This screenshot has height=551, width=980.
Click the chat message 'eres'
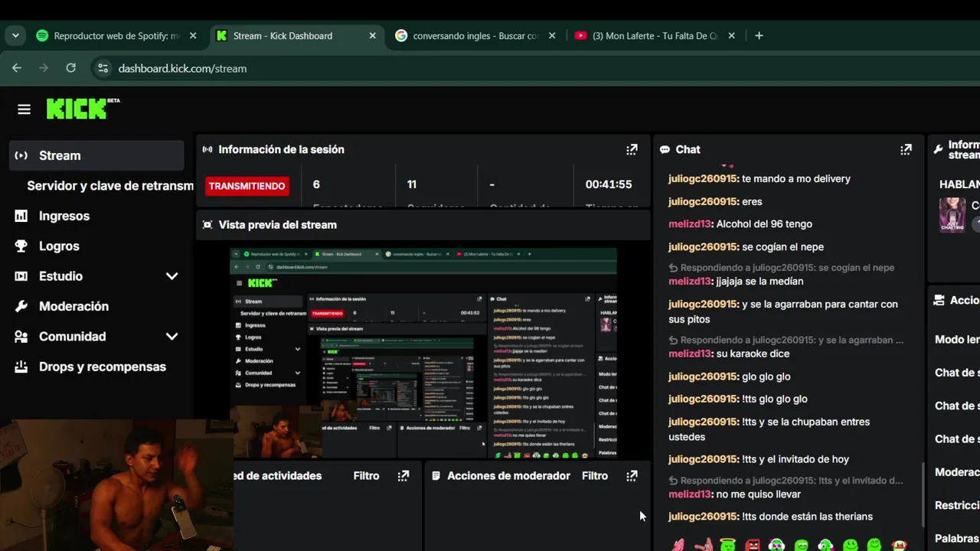coord(752,201)
